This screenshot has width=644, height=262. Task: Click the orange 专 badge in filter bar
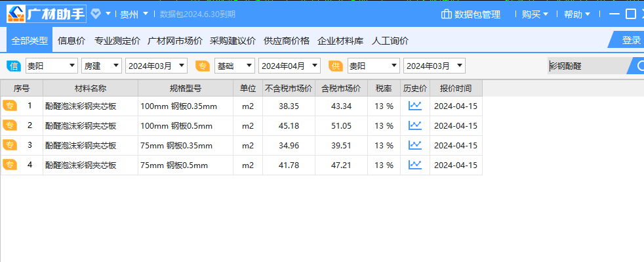(x=203, y=66)
